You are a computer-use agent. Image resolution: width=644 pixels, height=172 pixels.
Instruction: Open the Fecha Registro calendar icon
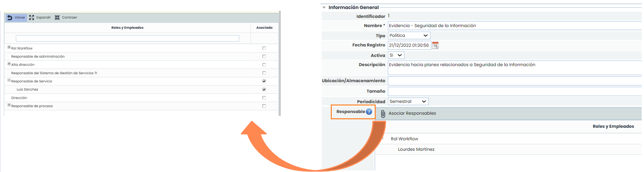435,45
